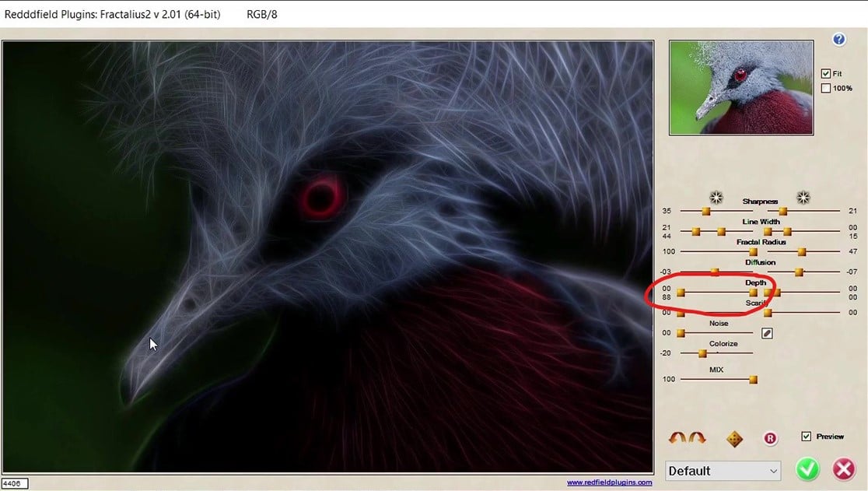Click the Fractal Radius value 47
Screen dimensions: 868x491
click(852, 251)
